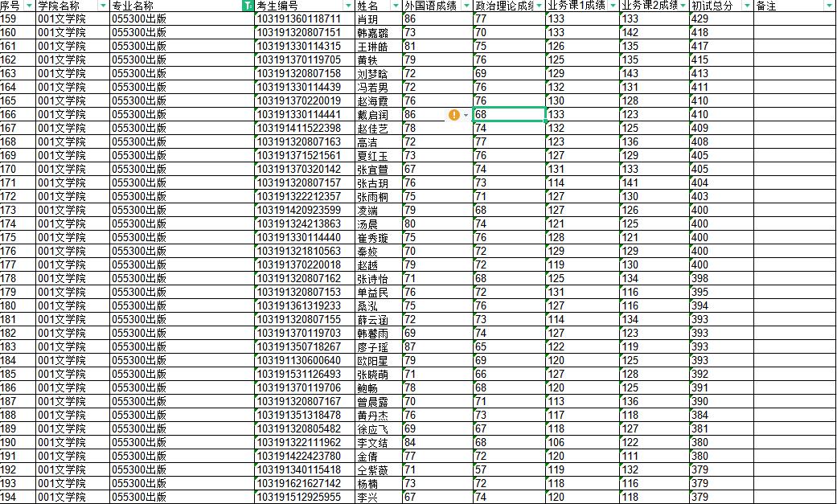Select the name cell 金倩

379,457
